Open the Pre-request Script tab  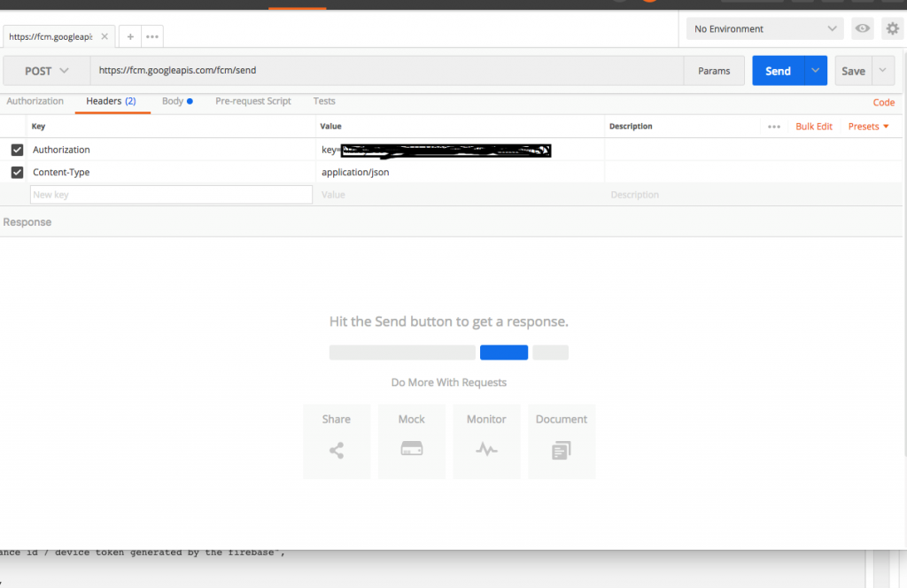252,101
